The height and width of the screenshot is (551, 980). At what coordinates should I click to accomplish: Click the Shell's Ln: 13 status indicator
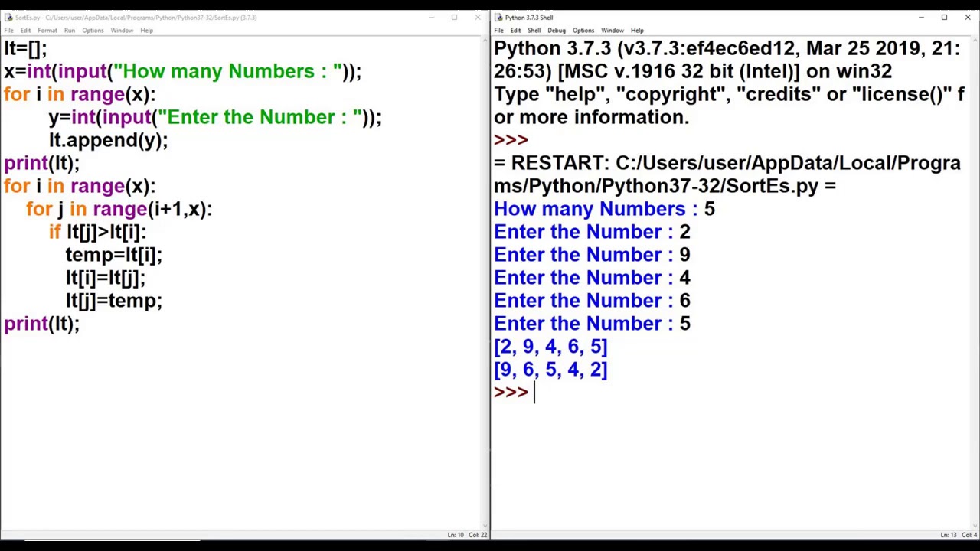tap(948, 535)
